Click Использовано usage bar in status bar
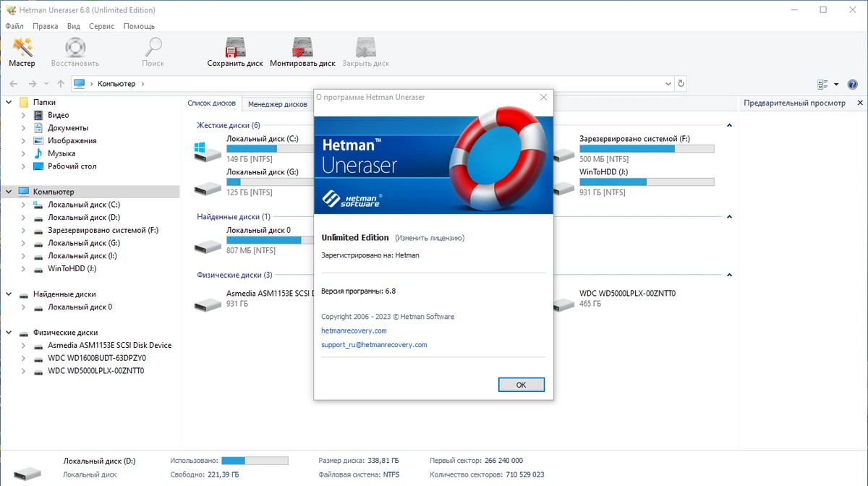This screenshot has width=868, height=486. click(255, 460)
